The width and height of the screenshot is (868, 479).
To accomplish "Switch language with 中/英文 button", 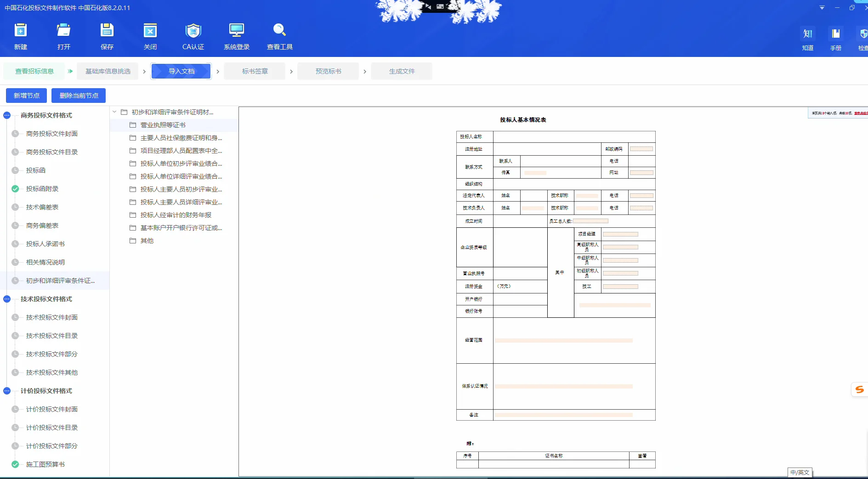I will coord(800,473).
